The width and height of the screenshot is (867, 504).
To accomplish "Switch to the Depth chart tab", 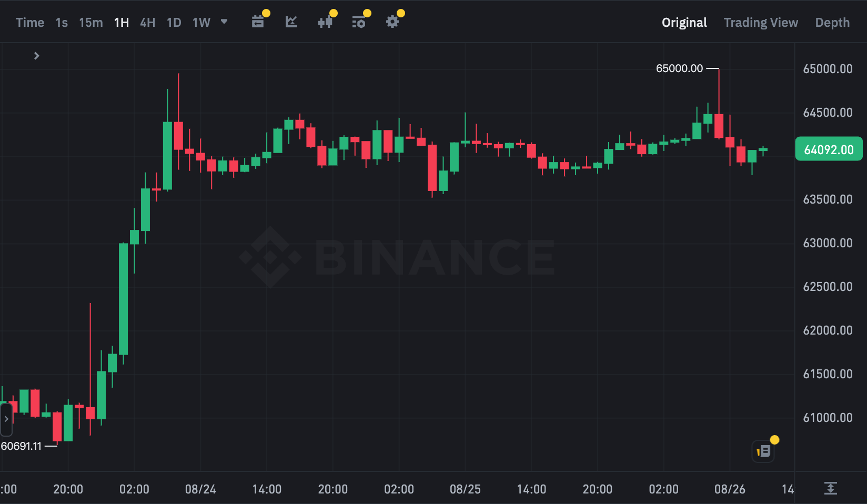I will pyautogui.click(x=832, y=23).
